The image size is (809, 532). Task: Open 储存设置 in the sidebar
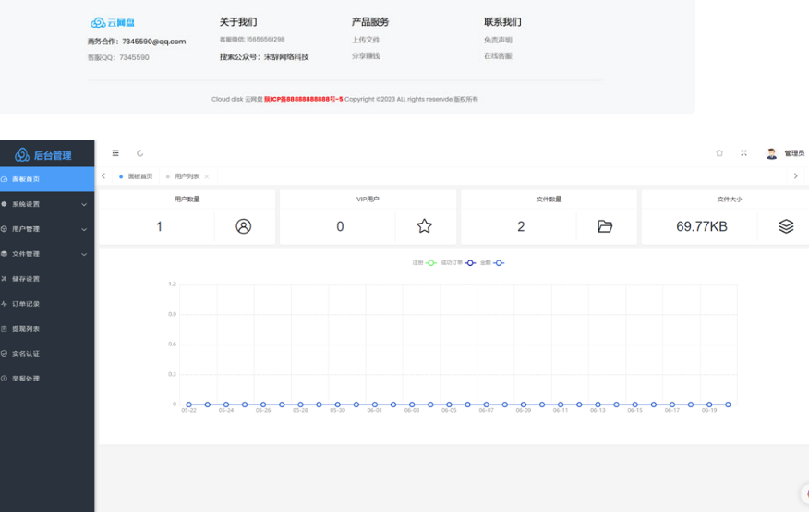(47, 279)
